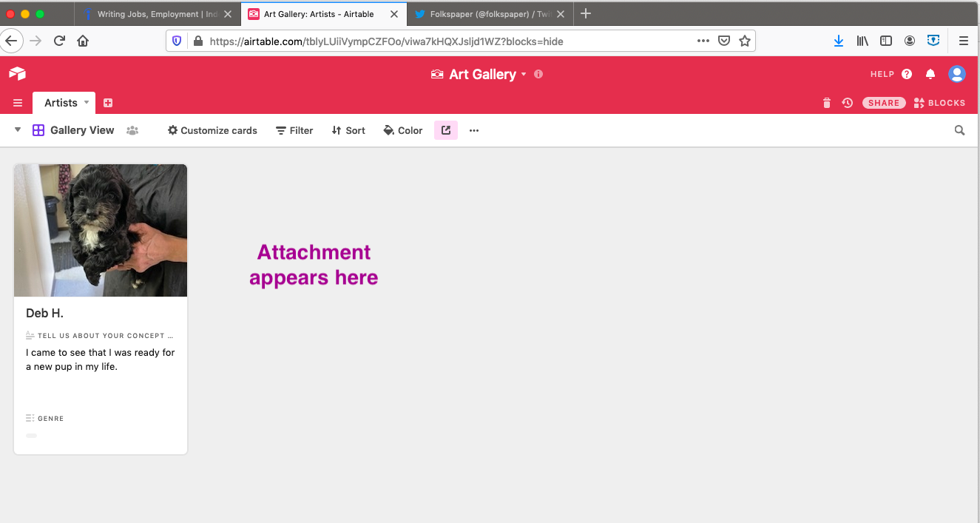This screenshot has height=523, width=980.
Task: Open the Firefox account icon in toolbar
Action: coord(910,41)
